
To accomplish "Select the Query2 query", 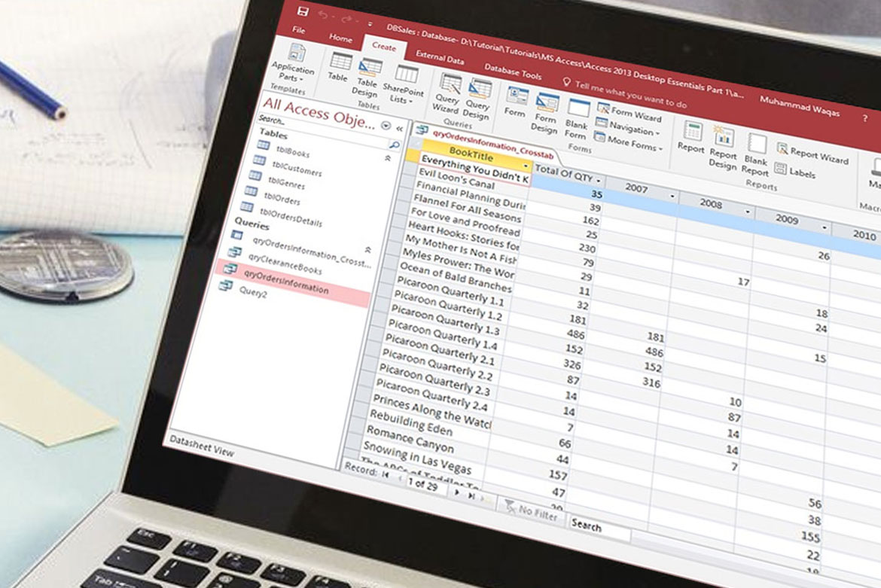I will (x=242, y=290).
